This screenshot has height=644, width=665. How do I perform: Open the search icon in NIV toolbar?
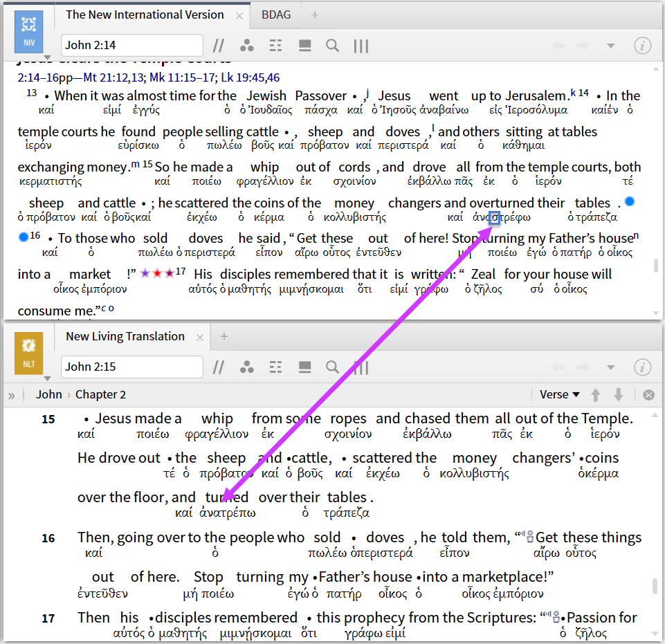(332, 46)
